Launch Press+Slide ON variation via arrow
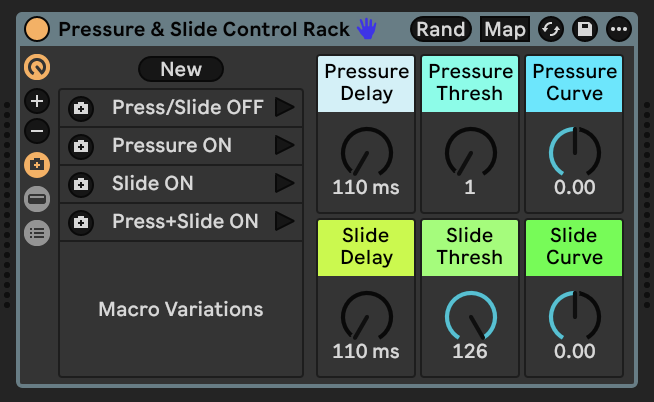Viewport: 654px width, 402px height. (x=285, y=221)
